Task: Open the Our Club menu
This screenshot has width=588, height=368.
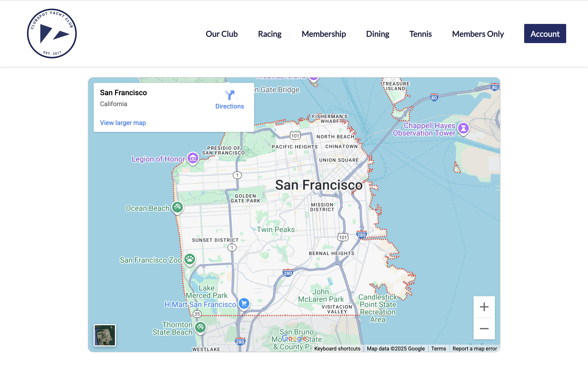Action: (x=222, y=34)
